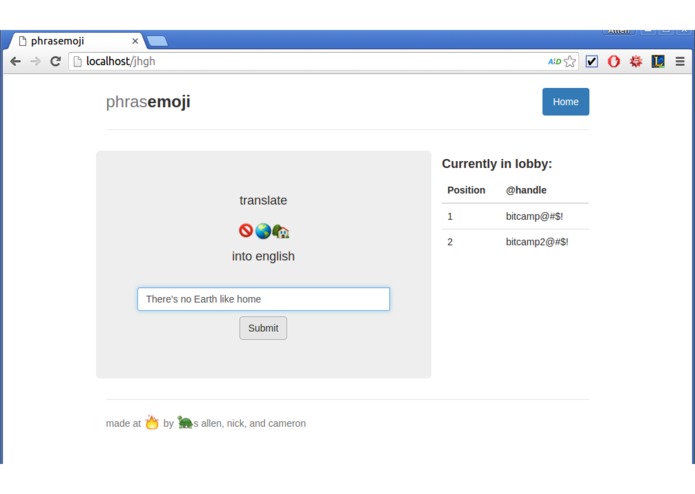The height and width of the screenshot is (494, 695).
Task: Click the house emoji
Action: point(281,231)
